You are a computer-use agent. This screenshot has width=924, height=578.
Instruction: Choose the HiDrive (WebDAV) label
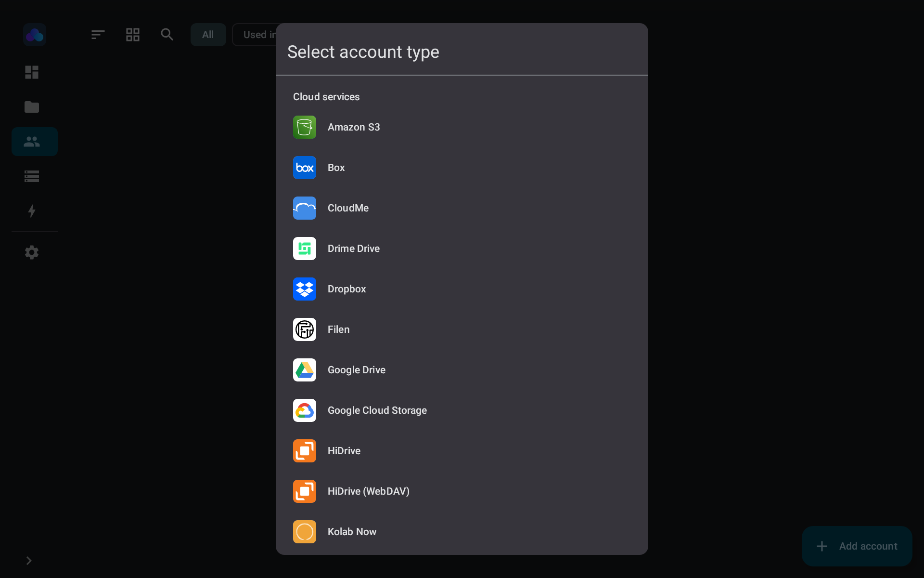coord(369,491)
